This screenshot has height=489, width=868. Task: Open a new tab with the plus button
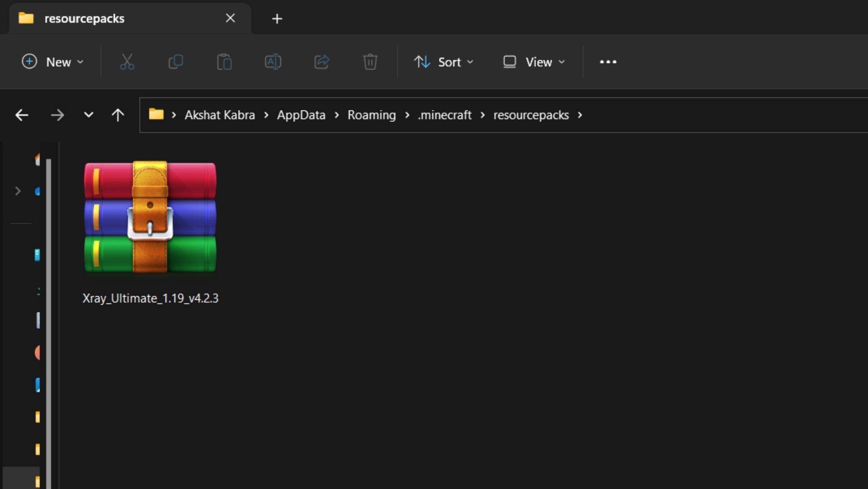coord(277,18)
